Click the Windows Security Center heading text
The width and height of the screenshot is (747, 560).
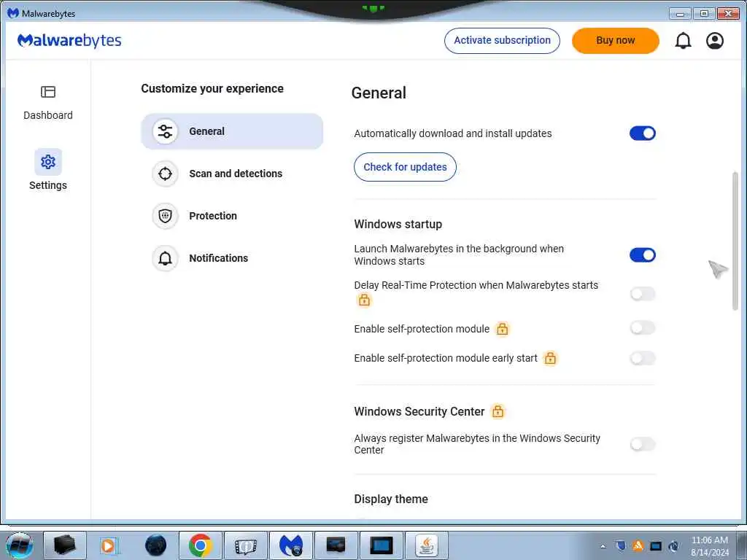tap(419, 411)
